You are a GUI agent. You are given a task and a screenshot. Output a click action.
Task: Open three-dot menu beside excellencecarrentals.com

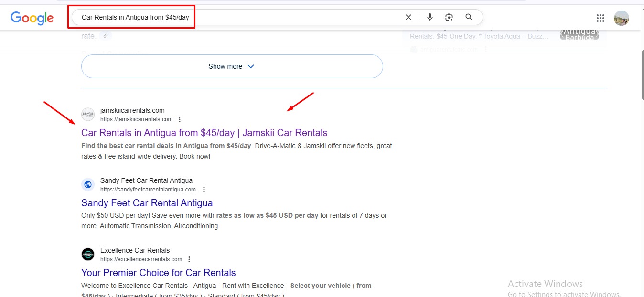coord(189,259)
